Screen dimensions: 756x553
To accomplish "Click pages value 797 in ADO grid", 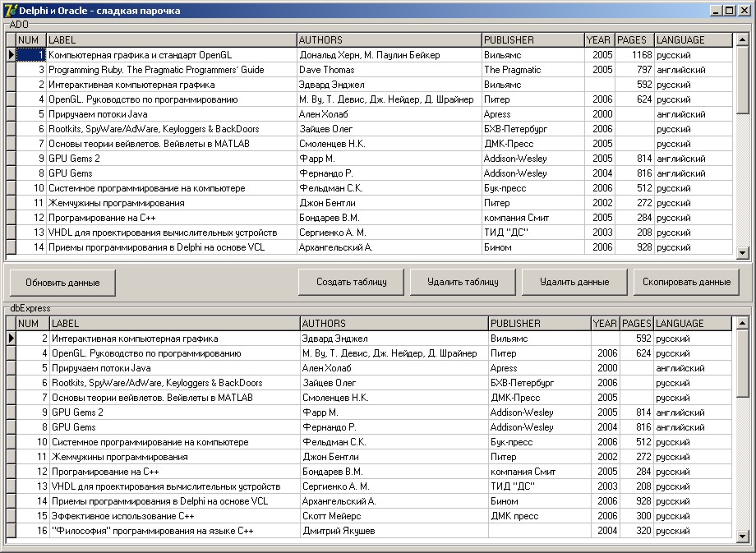I will pyautogui.click(x=634, y=70).
